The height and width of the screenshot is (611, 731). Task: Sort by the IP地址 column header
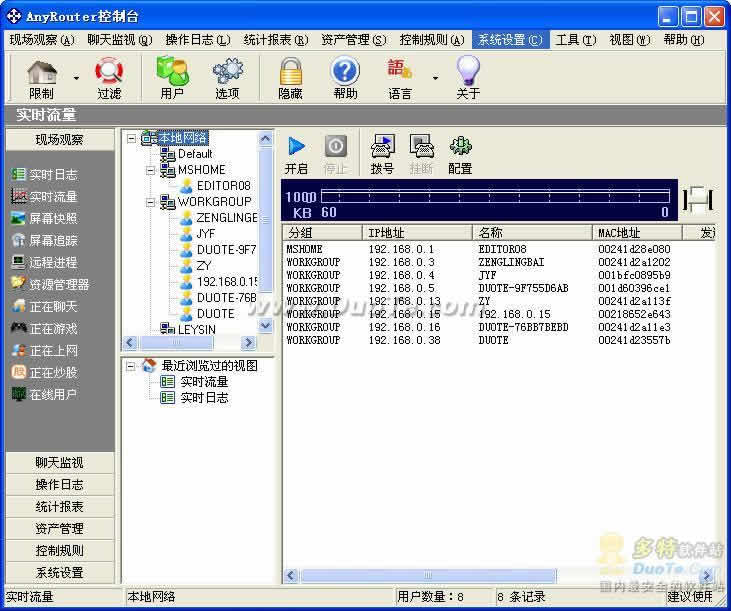point(418,233)
